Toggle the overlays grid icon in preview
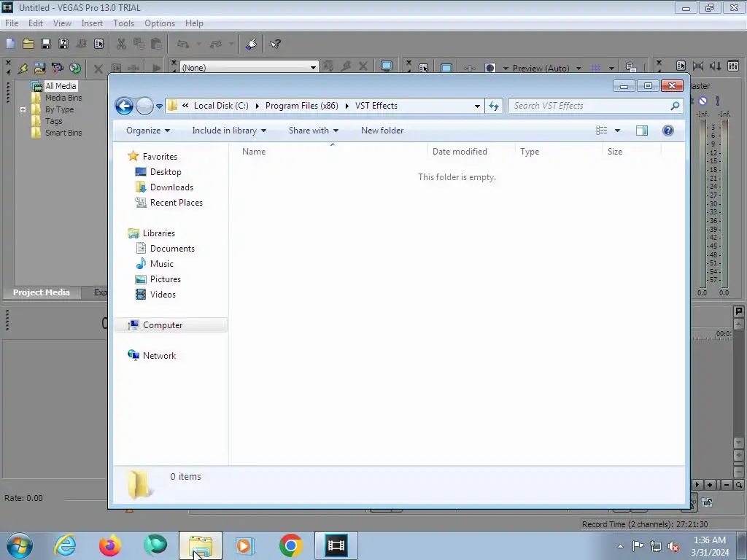 pos(595,68)
